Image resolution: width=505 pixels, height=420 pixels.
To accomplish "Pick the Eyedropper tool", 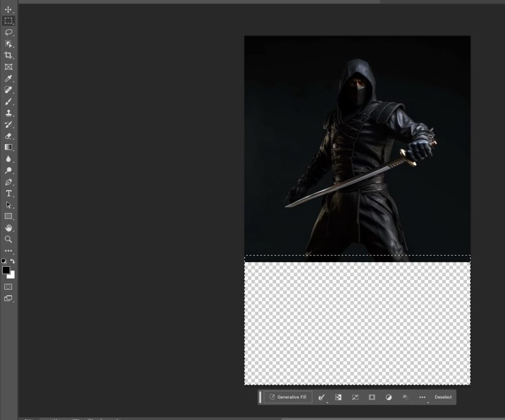I will point(8,78).
